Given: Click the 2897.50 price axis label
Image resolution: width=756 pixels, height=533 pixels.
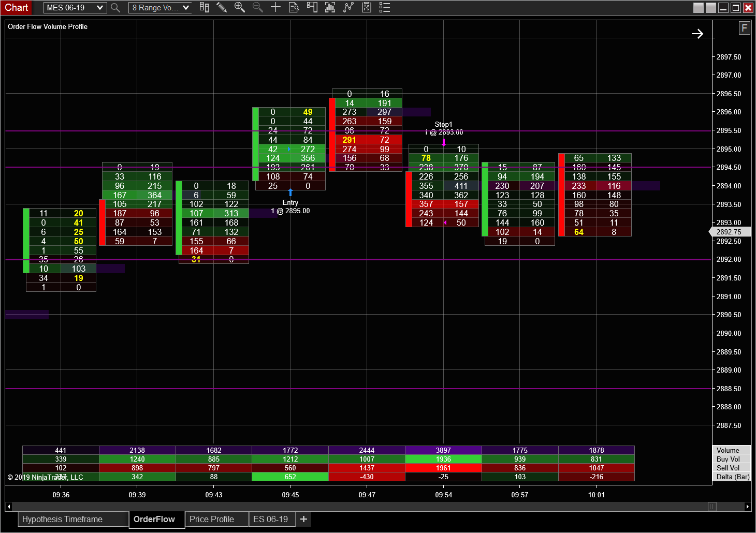Looking at the screenshot, I should coord(729,57).
